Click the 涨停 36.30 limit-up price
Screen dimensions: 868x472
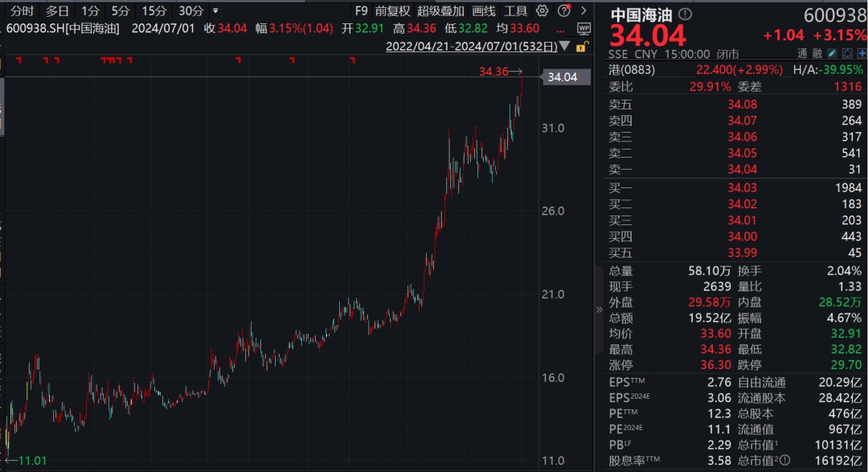point(716,365)
